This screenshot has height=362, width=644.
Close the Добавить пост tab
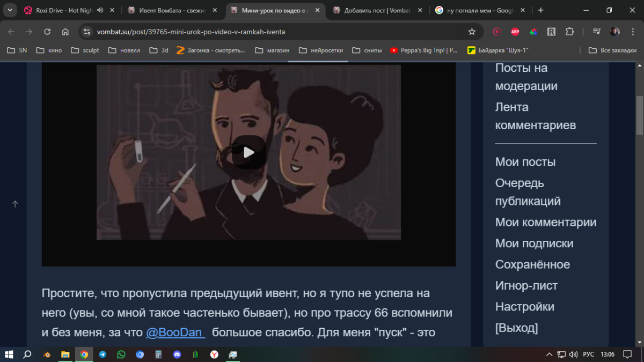(419, 10)
